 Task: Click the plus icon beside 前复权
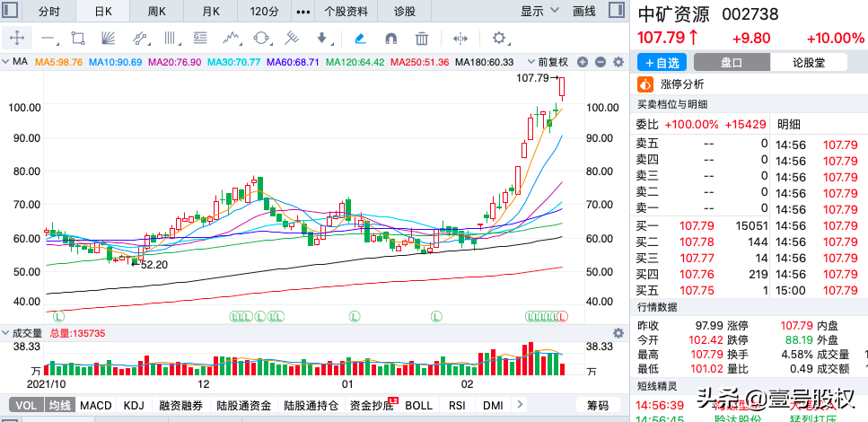tap(583, 62)
